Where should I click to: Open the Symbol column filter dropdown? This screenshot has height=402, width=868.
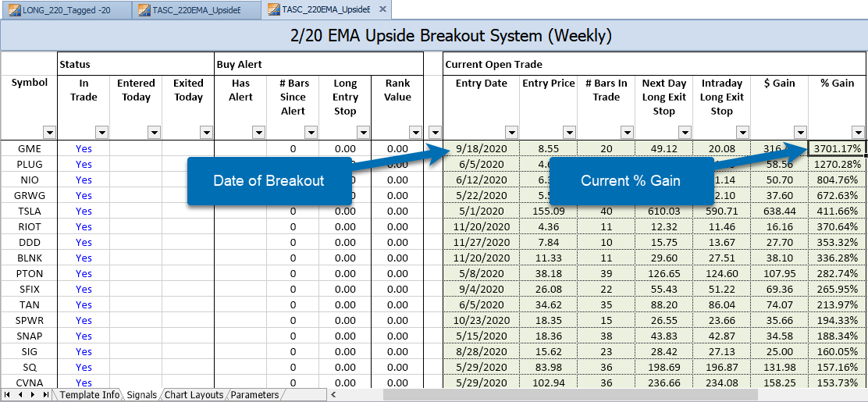[50, 133]
